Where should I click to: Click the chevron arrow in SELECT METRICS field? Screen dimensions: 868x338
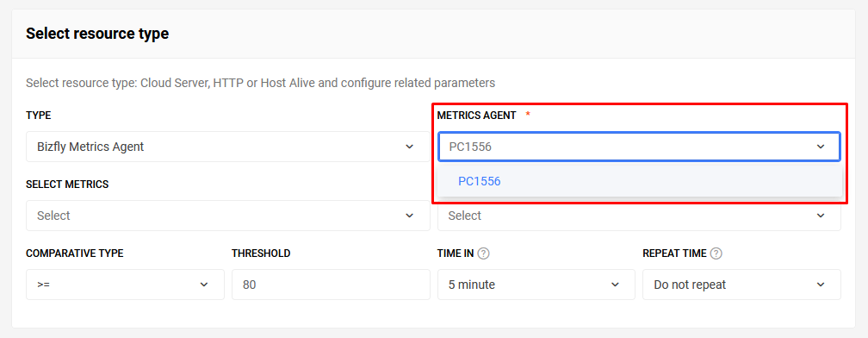click(410, 216)
